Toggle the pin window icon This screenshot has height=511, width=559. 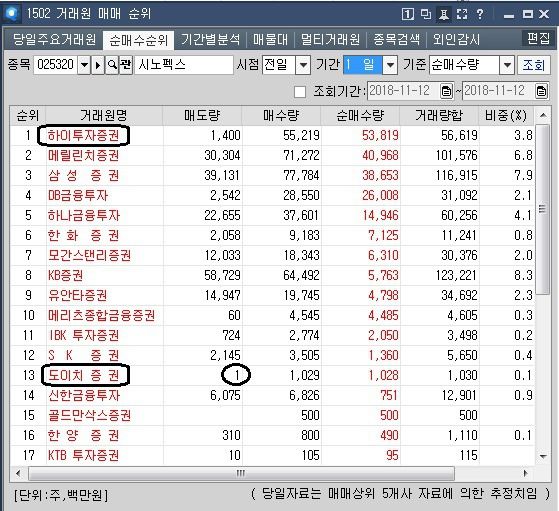coord(443,15)
